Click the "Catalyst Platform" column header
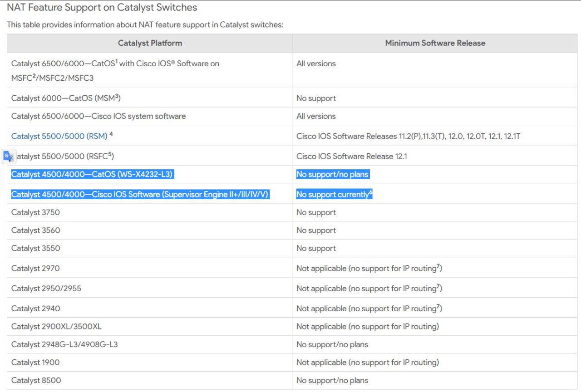 (150, 43)
